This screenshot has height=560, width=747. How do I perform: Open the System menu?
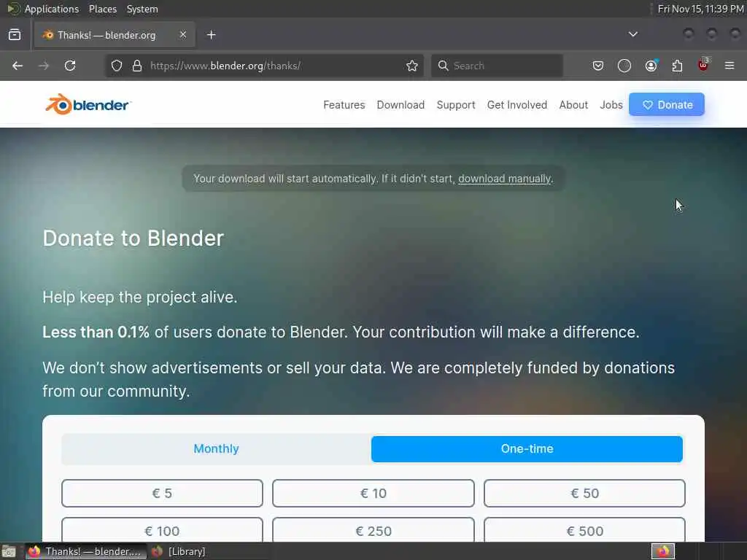(x=142, y=9)
